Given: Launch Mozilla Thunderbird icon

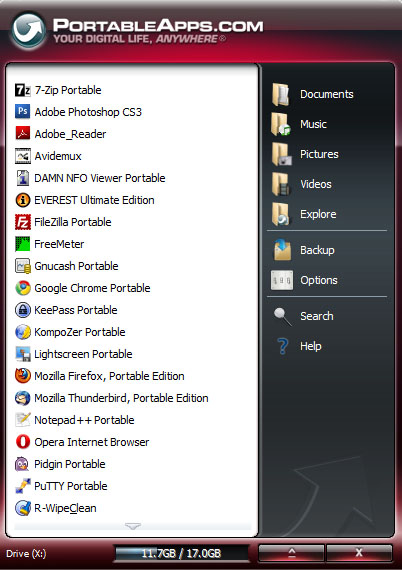Looking at the screenshot, I should [x=23, y=398].
